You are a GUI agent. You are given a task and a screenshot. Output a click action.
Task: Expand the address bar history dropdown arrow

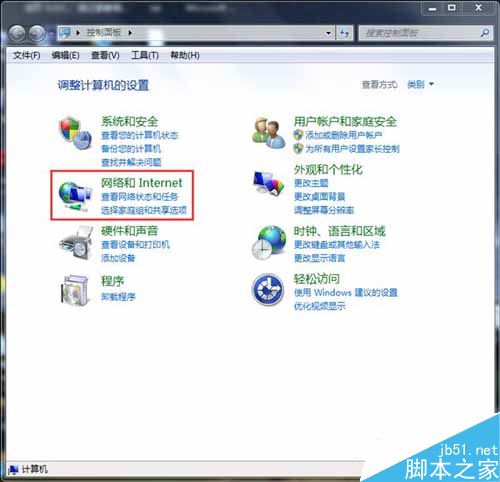[x=328, y=33]
